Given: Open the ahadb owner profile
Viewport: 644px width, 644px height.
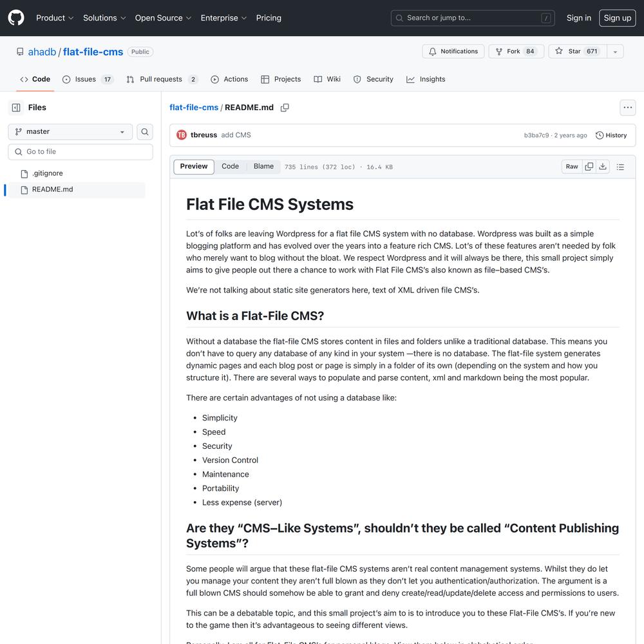Looking at the screenshot, I should (x=42, y=52).
